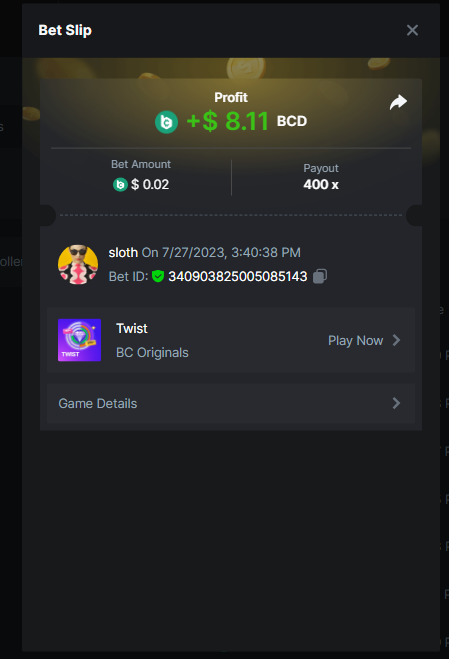Click the Play Now link
The image size is (449, 659).
[x=356, y=340]
